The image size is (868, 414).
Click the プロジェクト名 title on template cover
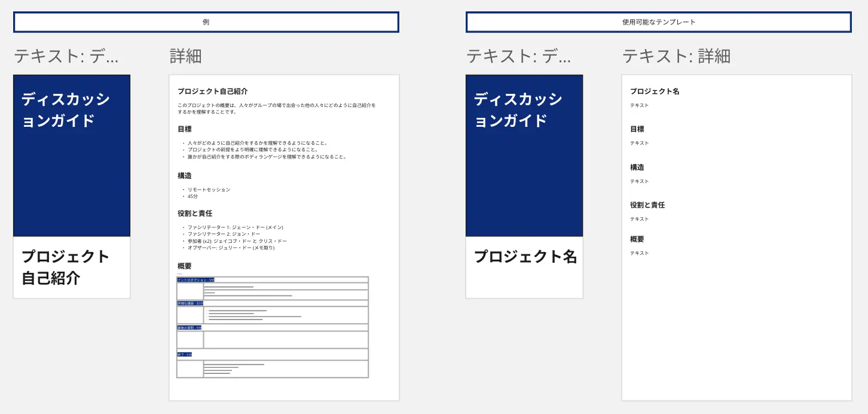525,257
